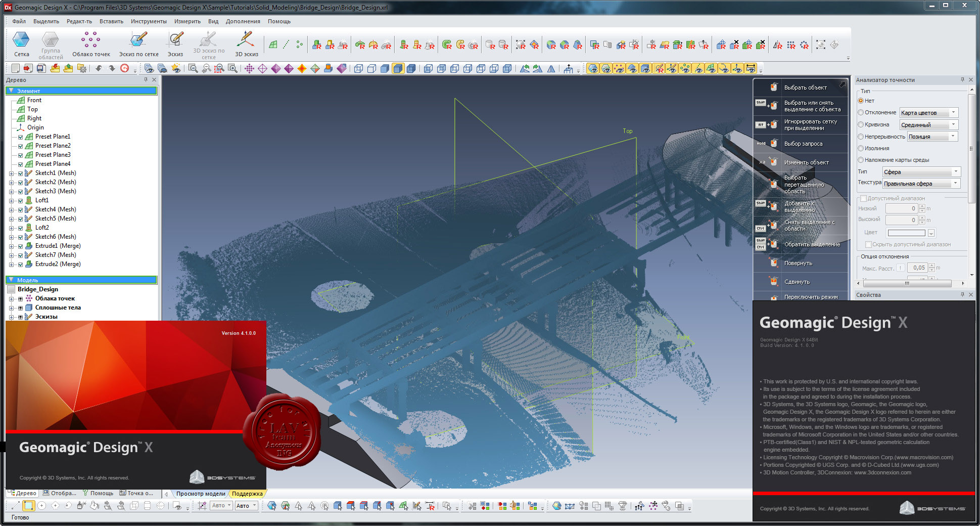
Task: Select the Нет radio option
Action: point(861,101)
